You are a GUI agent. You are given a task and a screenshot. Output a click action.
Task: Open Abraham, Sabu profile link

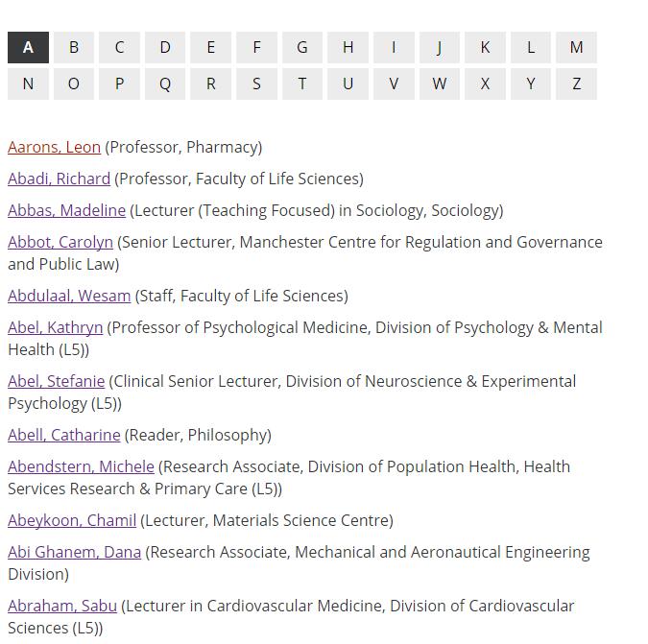[62, 606]
